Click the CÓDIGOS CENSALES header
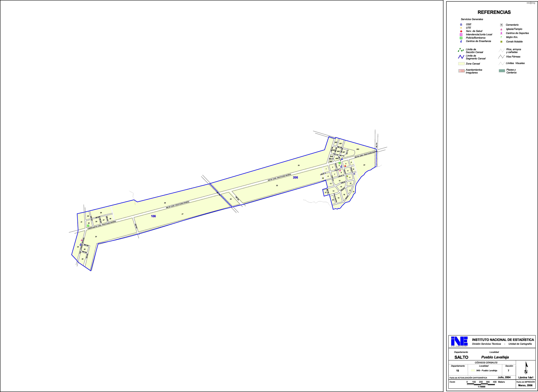The height and width of the screenshot is (392, 538). pos(486,363)
